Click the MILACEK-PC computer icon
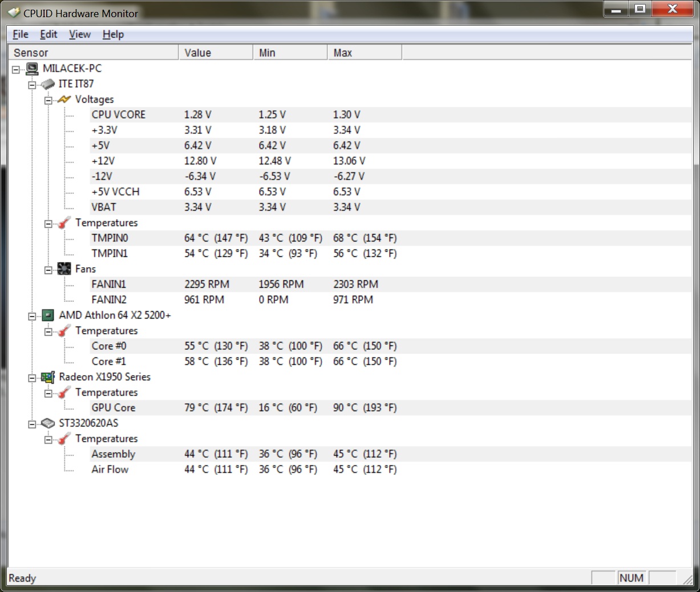Viewport: 700px width, 592px height. pos(32,69)
